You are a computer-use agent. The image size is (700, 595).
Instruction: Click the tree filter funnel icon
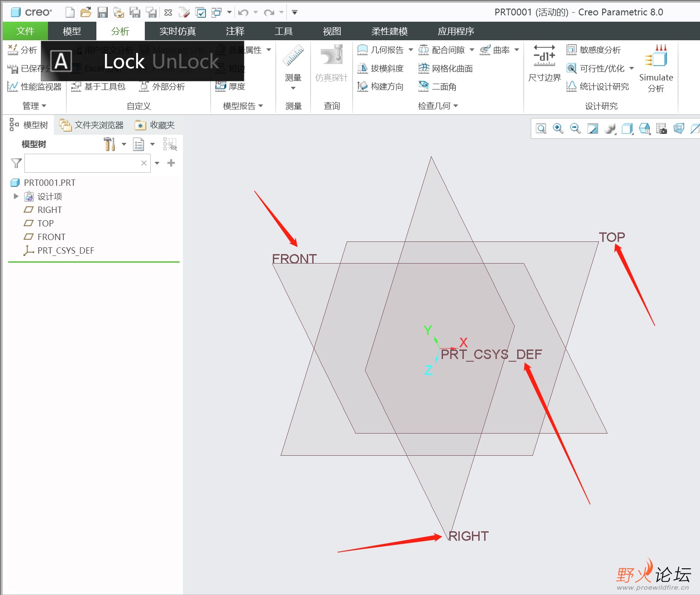click(16, 163)
